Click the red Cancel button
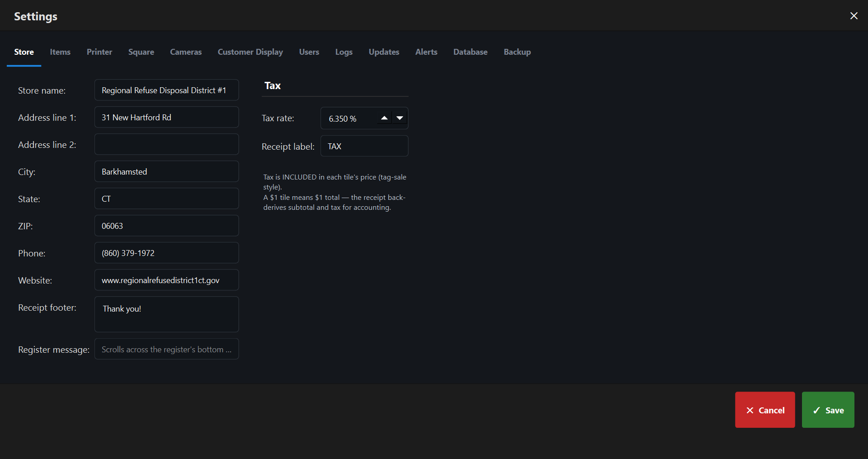The width and height of the screenshot is (868, 459). [765, 410]
